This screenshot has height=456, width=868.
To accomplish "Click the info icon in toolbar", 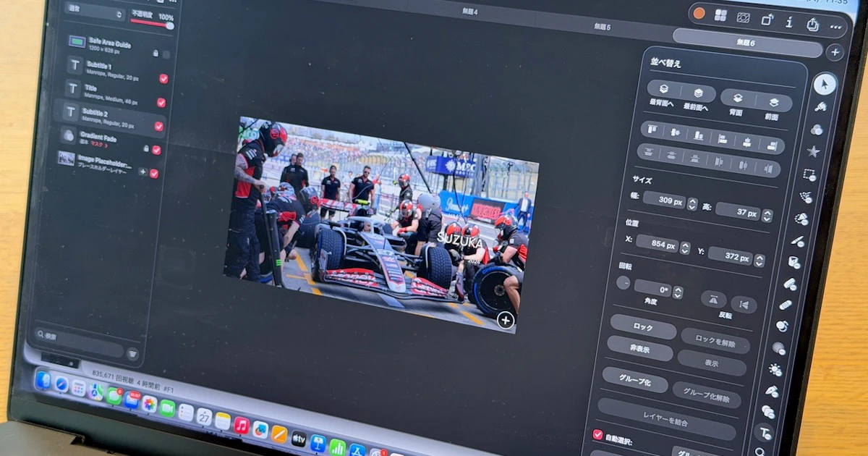I will (x=789, y=22).
